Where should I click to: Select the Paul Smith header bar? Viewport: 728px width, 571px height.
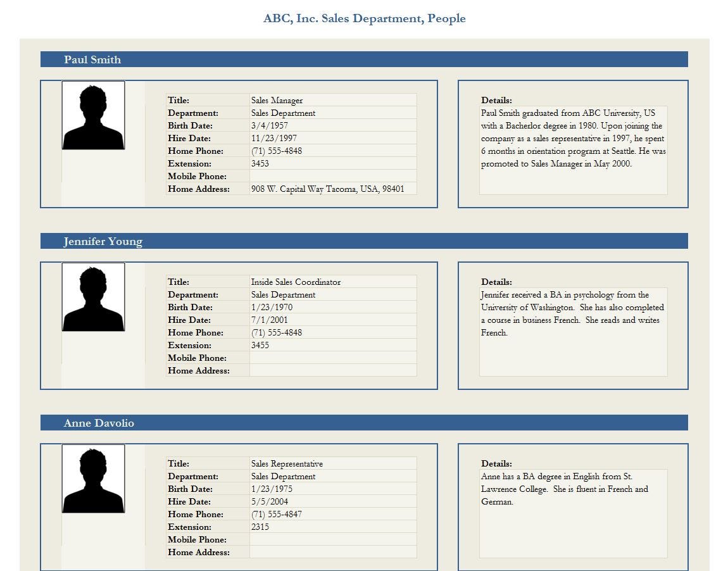pos(364,60)
